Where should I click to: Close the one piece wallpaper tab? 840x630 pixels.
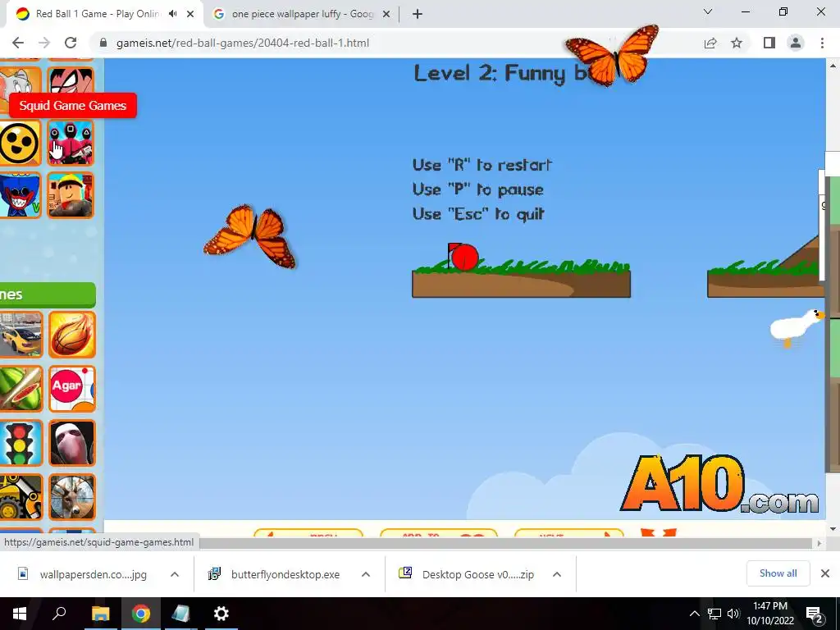386,15
